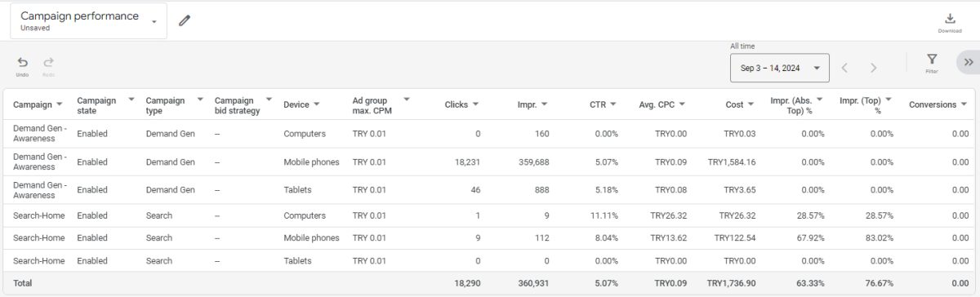This screenshot has height=297, width=980.
Task: Click Demand Gen - Awareness in the first row
Action: pos(38,134)
